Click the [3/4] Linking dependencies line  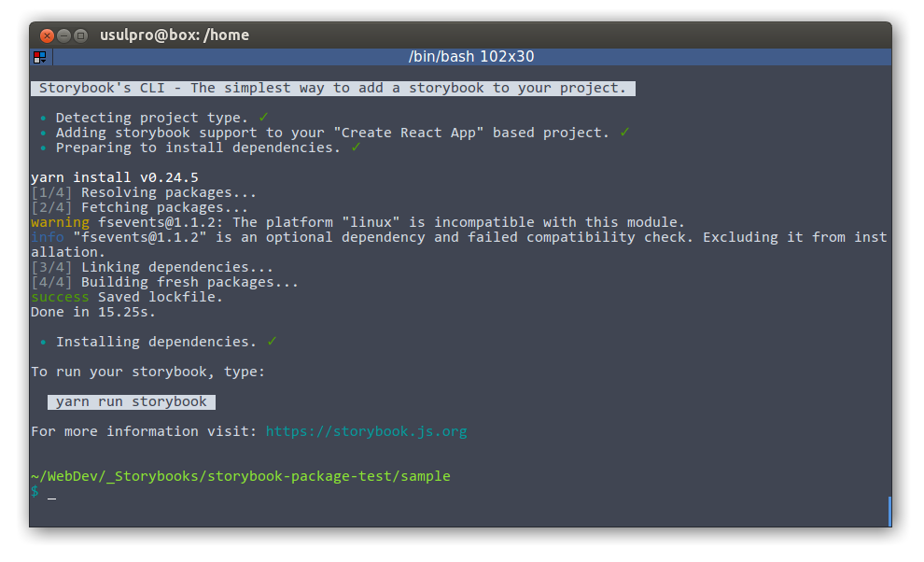[152, 267]
